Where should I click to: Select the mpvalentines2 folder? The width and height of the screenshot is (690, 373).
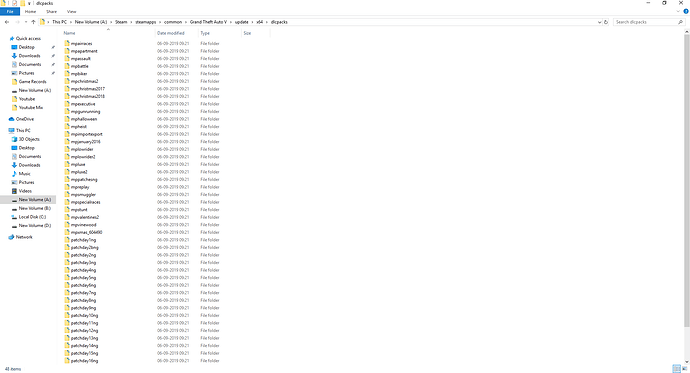(x=85, y=217)
